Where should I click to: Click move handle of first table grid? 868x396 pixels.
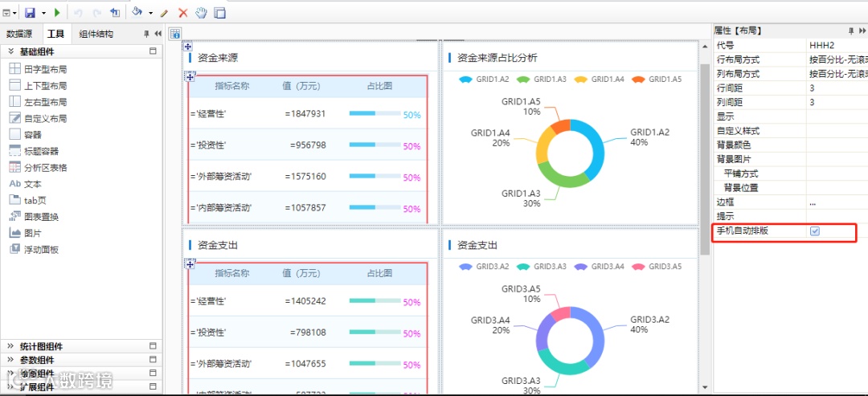[x=190, y=77]
